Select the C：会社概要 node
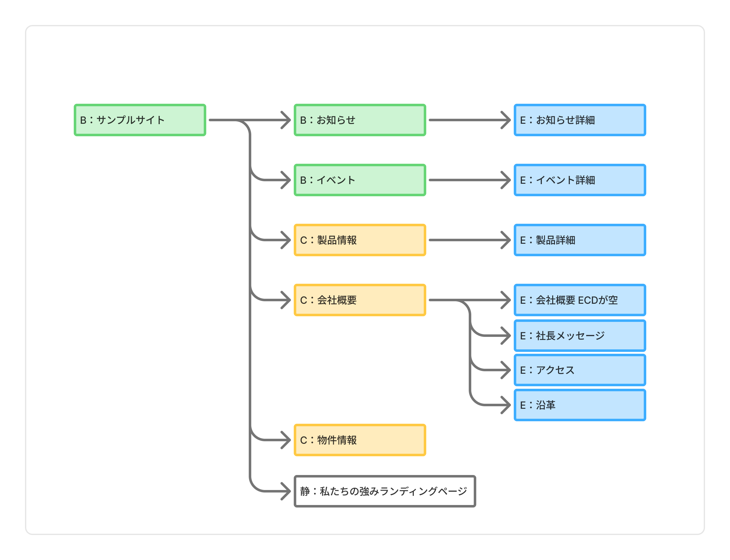The image size is (730, 560). click(360, 300)
